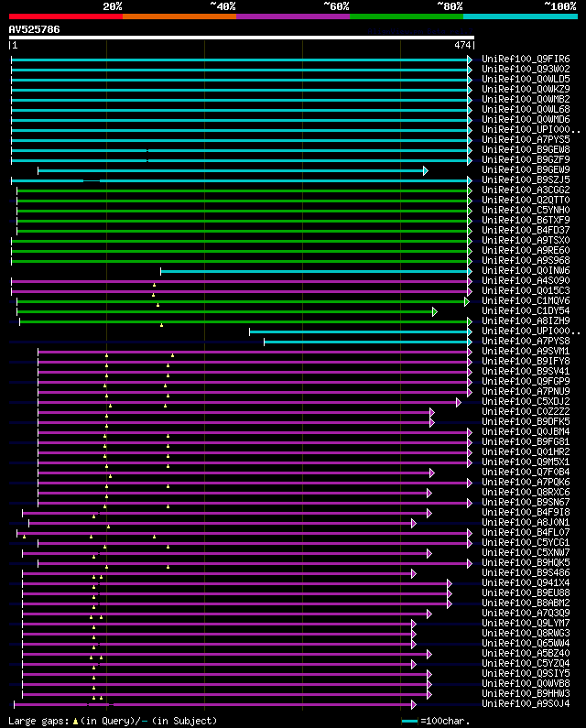Click the green ~80% identity legend segment

(407, 16)
